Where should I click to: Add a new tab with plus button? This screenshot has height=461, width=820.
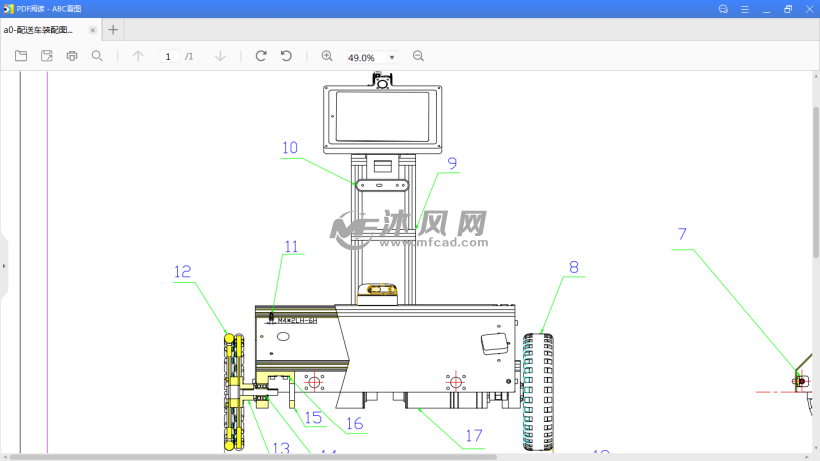click(113, 30)
